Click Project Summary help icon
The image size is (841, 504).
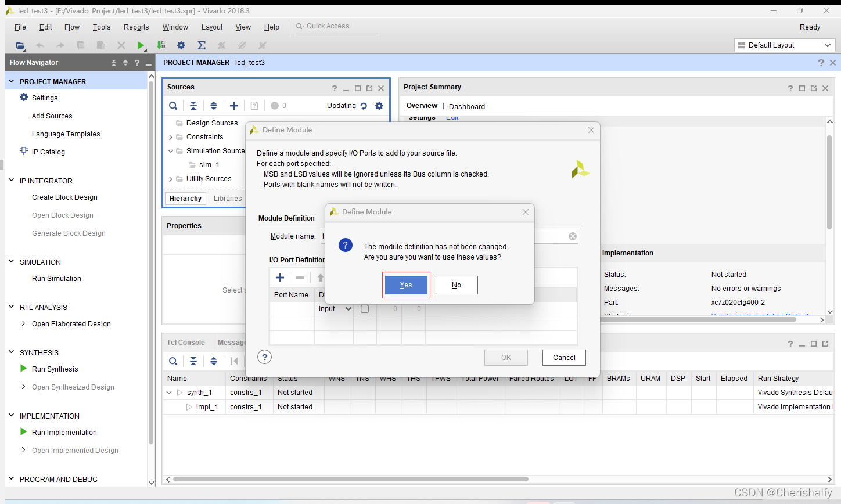click(790, 88)
